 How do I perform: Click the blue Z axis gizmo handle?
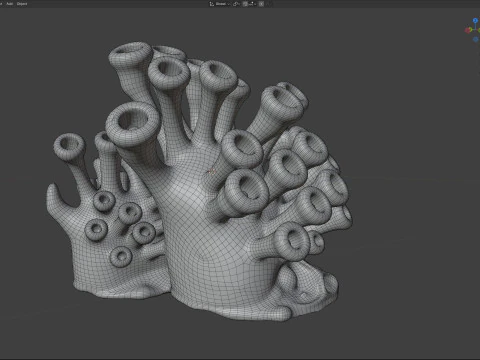pyautogui.click(x=475, y=21)
